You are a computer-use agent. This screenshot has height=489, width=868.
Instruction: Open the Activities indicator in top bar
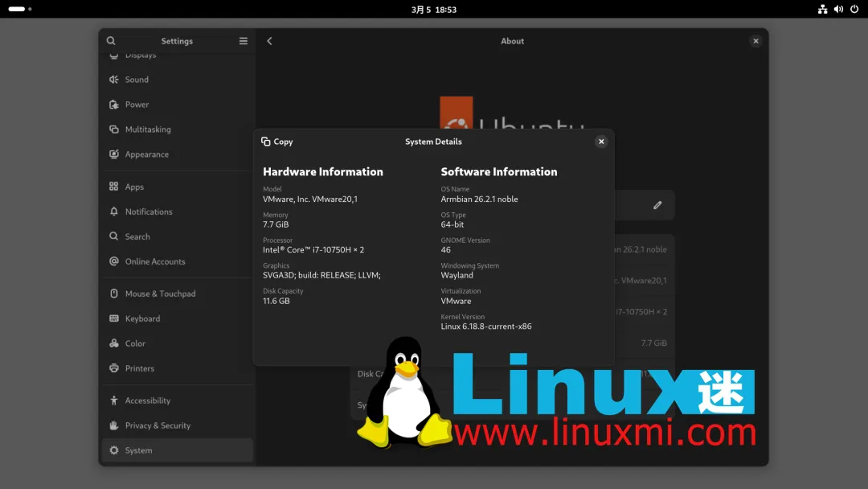pyautogui.click(x=20, y=9)
